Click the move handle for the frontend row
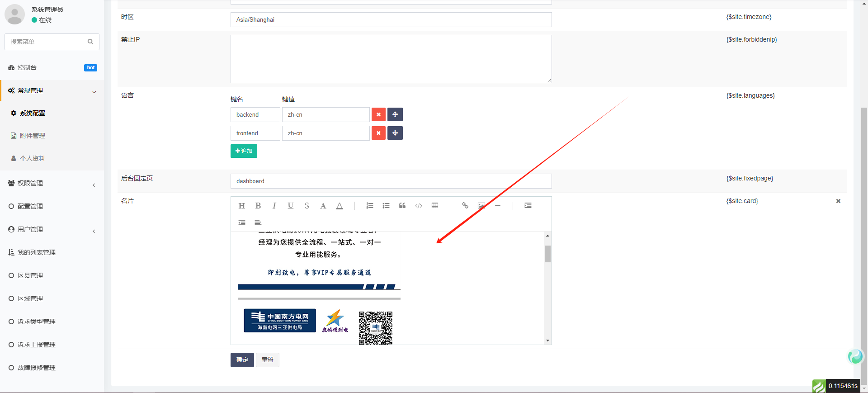The width and height of the screenshot is (868, 393). click(395, 133)
